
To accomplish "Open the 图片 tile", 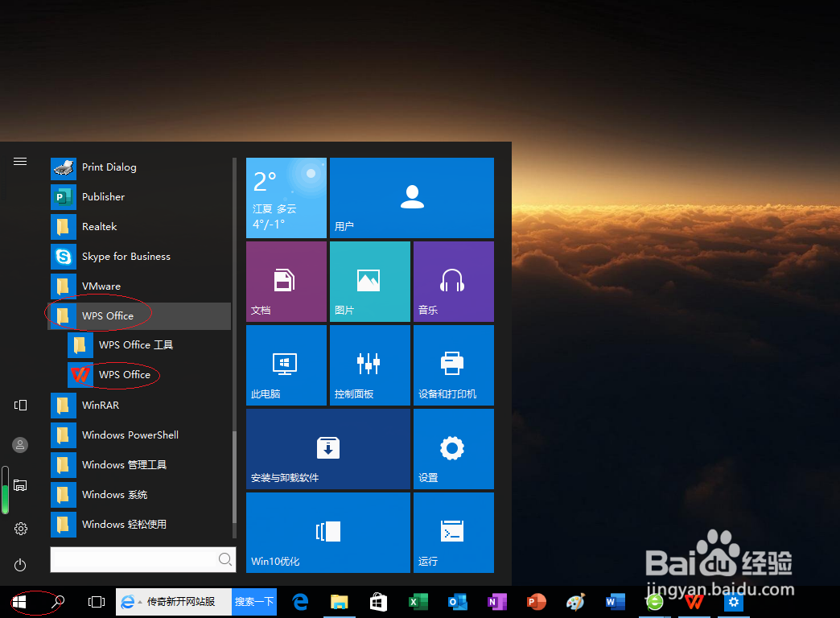I will (370, 282).
